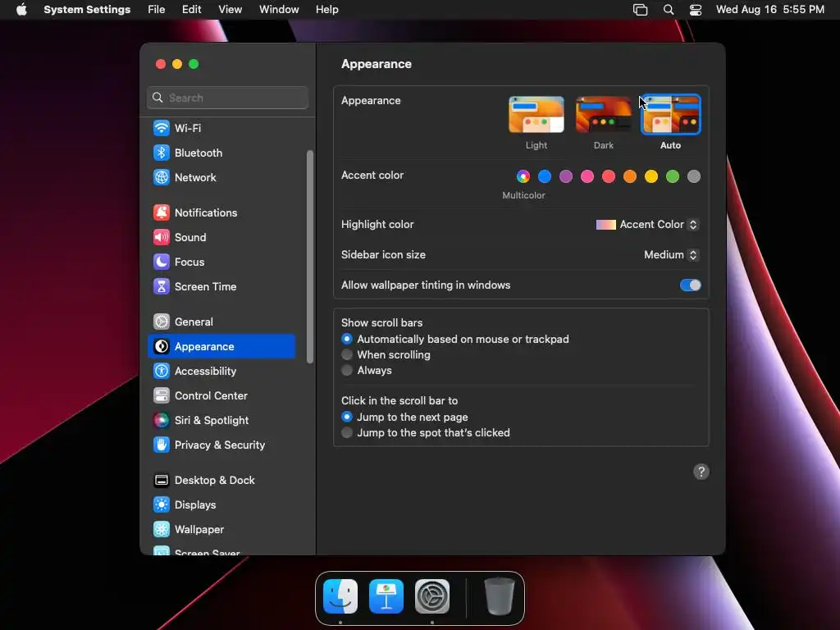This screenshot has width=840, height=630.
Task: Toggle wallpaper tinting in windows switch
Action: (690, 285)
